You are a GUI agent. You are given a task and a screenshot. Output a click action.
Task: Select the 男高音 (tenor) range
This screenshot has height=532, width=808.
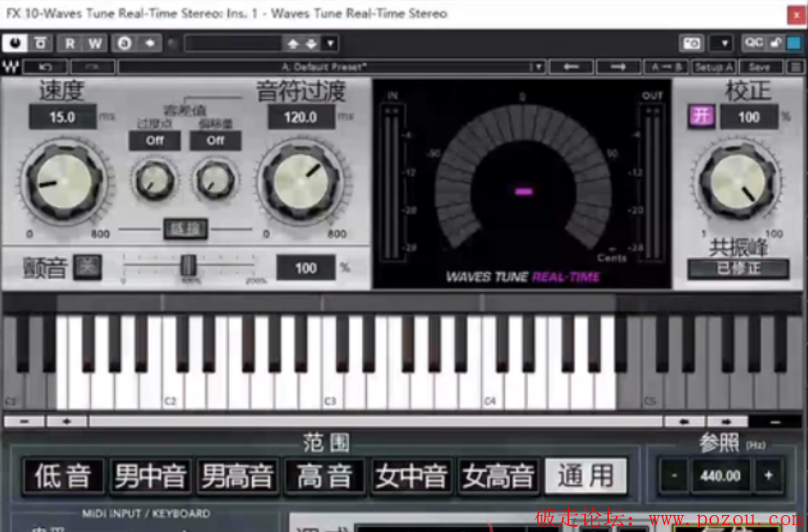(237, 475)
